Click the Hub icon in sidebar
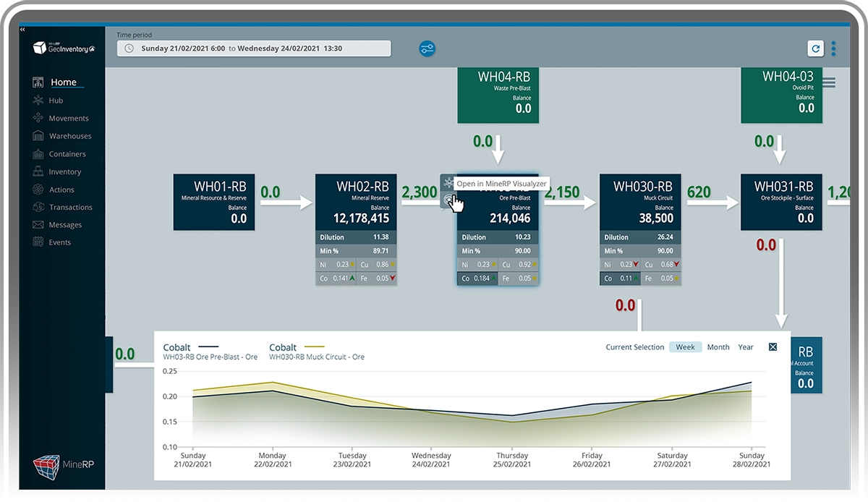The width and height of the screenshot is (868, 502). coord(38,101)
